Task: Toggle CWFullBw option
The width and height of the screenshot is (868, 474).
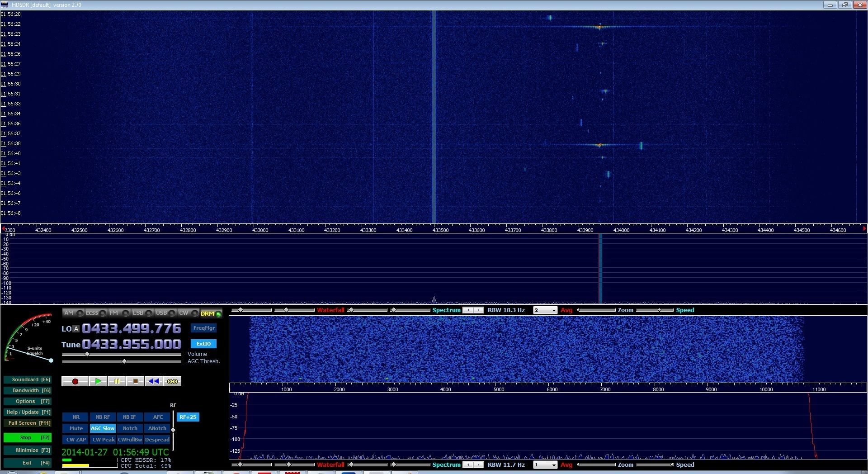Action: tap(130, 440)
